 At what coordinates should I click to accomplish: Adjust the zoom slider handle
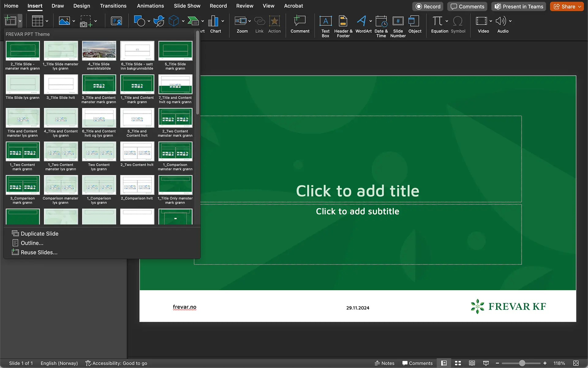coord(522,363)
